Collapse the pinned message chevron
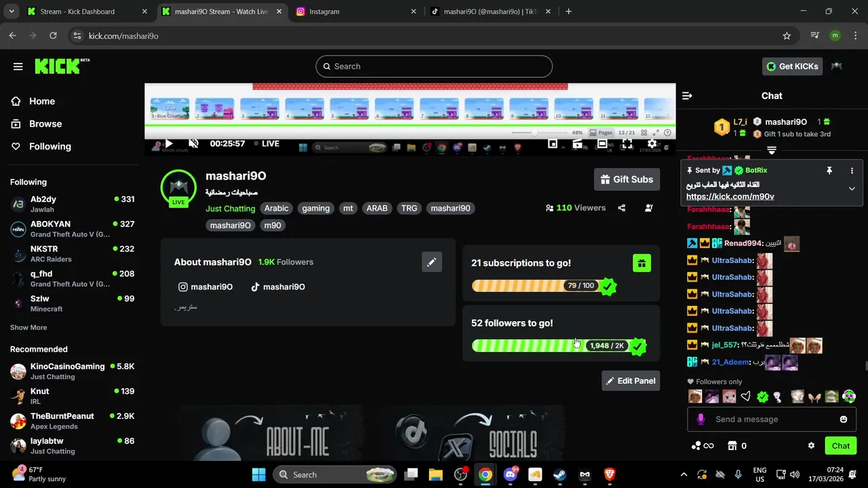 [x=852, y=189]
